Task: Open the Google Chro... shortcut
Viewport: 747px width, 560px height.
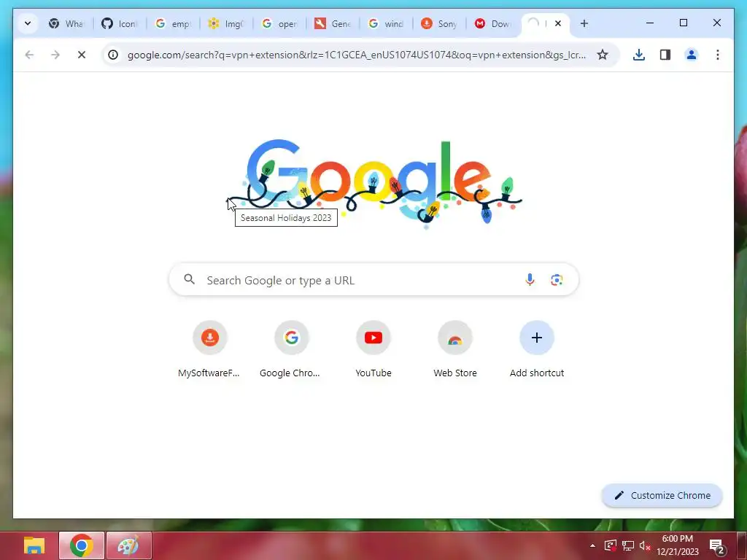Action: [291, 350]
